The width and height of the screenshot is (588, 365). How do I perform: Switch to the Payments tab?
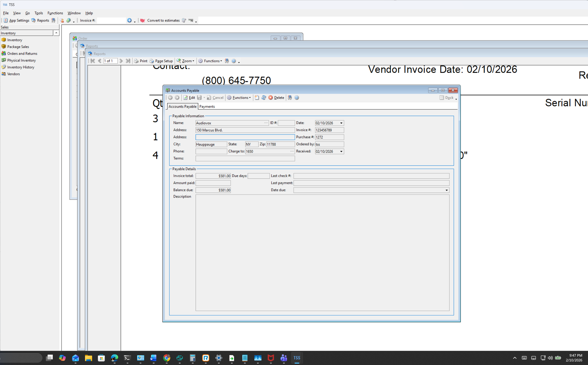tap(207, 107)
